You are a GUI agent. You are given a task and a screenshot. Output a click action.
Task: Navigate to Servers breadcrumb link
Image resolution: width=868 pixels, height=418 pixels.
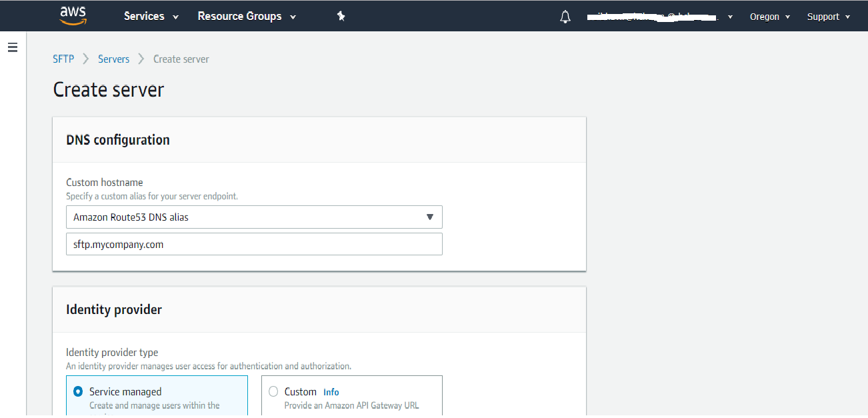click(x=113, y=59)
